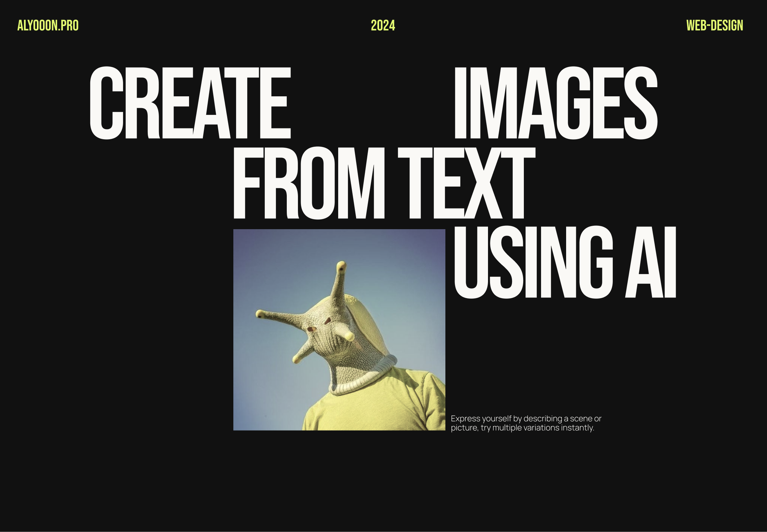
Task: Click the 'Express yourself by describing' line
Action: coord(526,418)
